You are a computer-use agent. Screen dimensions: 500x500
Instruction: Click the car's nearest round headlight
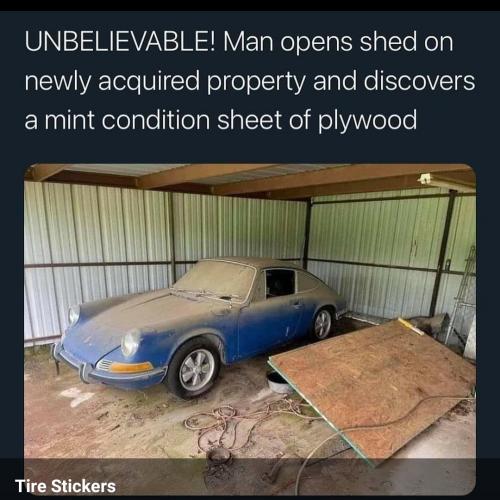(x=130, y=342)
